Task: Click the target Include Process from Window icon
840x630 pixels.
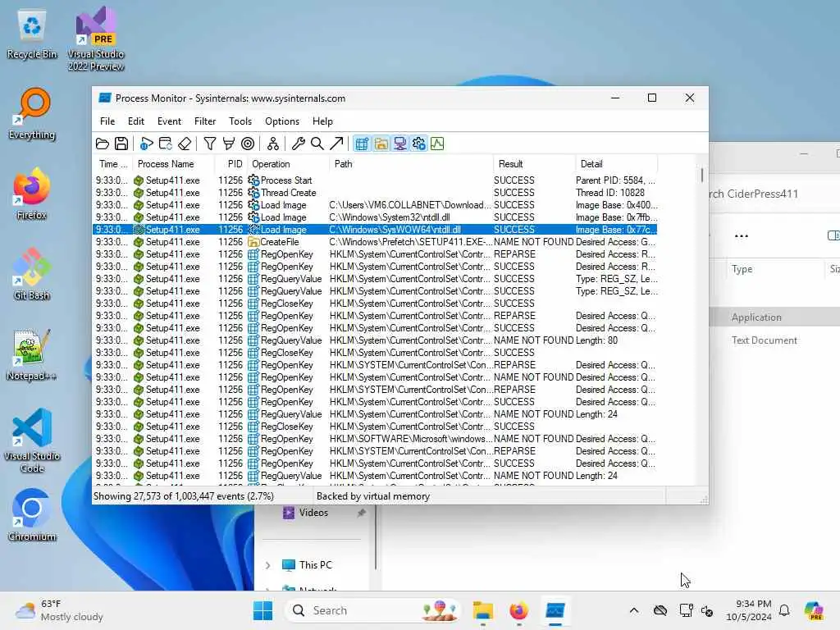Action: tap(248, 144)
